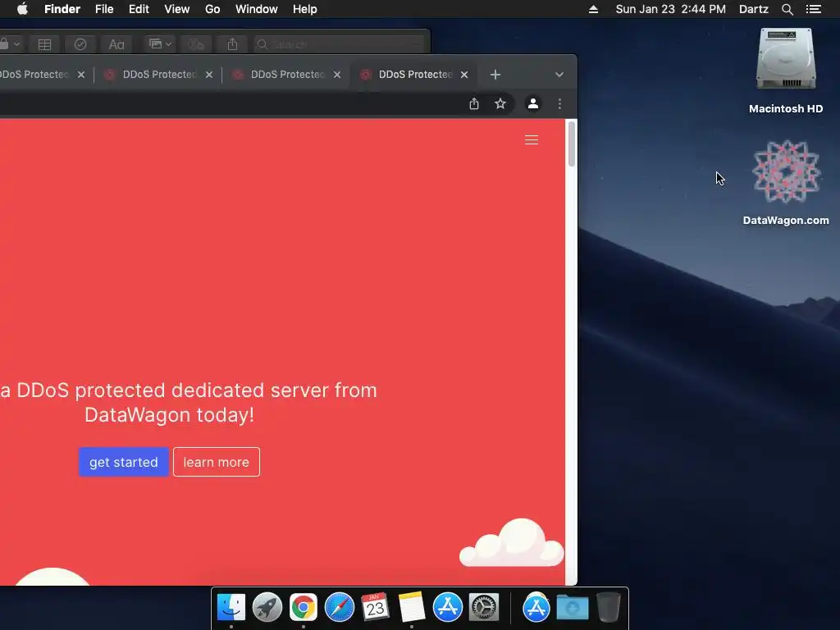Open the Finder menu
The image size is (840, 630).
click(62, 9)
